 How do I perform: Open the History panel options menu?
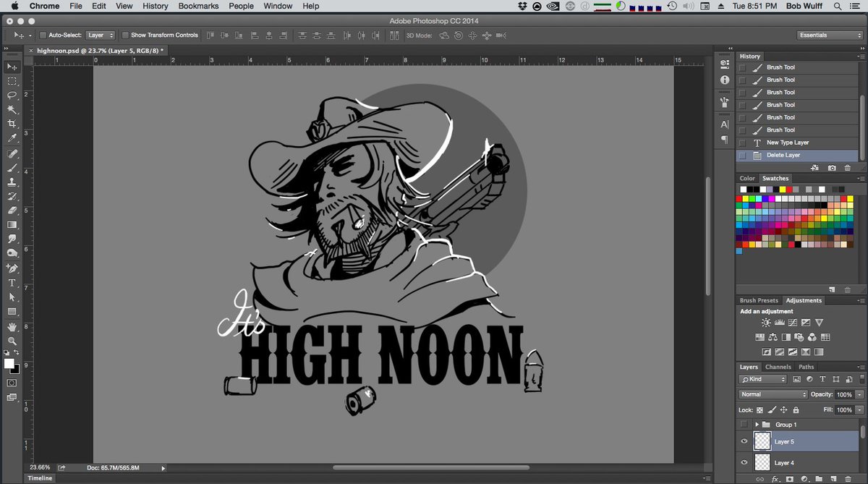click(x=861, y=56)
